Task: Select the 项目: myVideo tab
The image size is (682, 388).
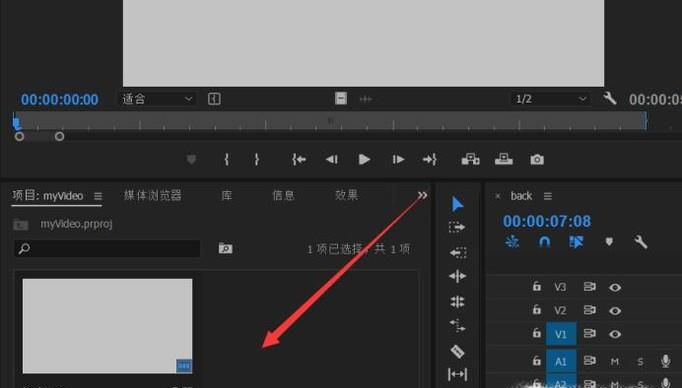Action: (47, 195)
